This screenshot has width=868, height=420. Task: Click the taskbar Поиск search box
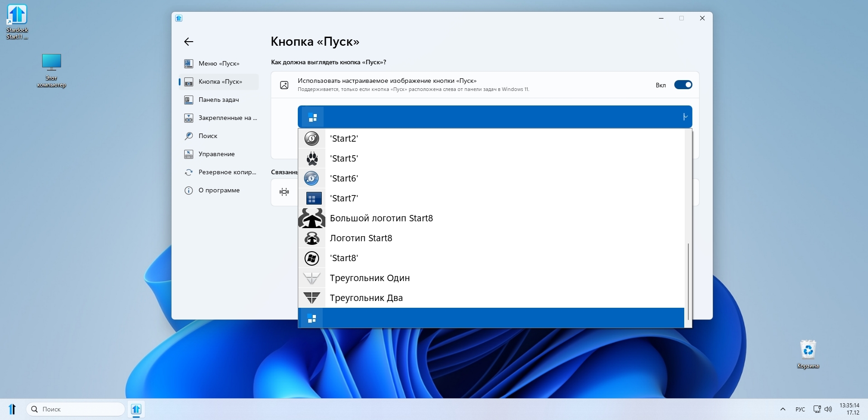[76, 409]
